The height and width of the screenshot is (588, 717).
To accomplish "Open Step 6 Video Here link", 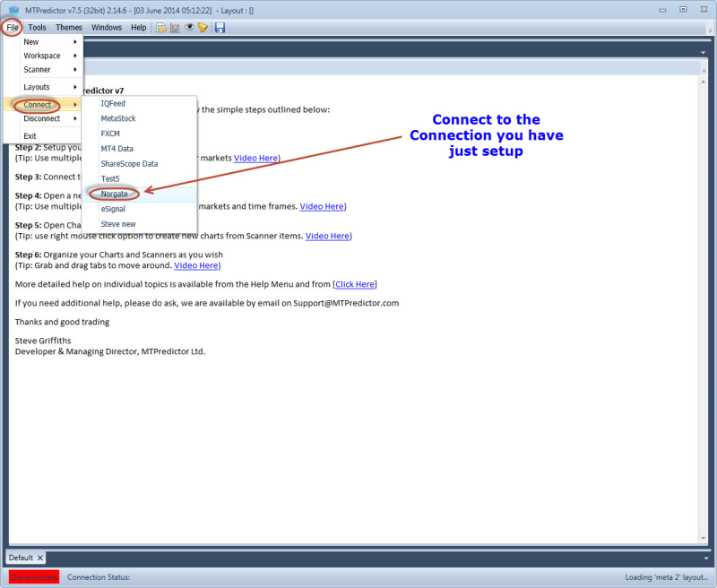I will [195, 265].
